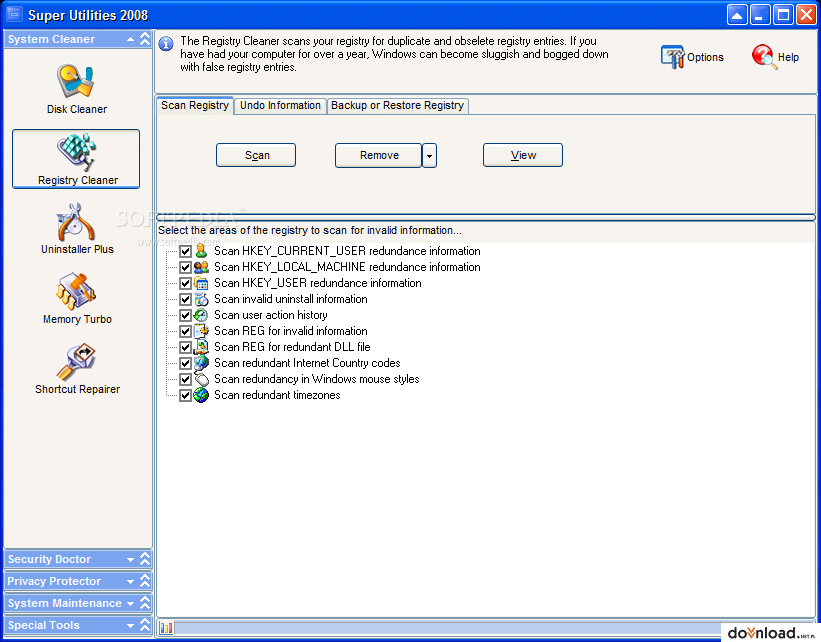Click the HKEY_LOCAL_MACHINE users icon
This screenshot has height=642, width=821.
[x=201, y=267]
